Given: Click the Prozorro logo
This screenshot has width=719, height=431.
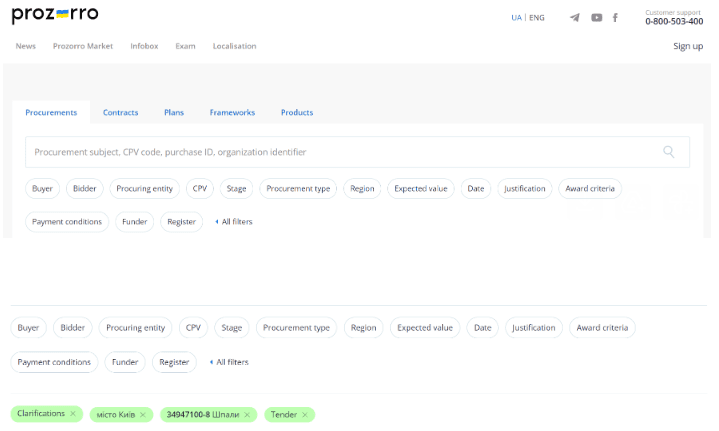Looking at the screenshot, I should [x=56, y=16].
